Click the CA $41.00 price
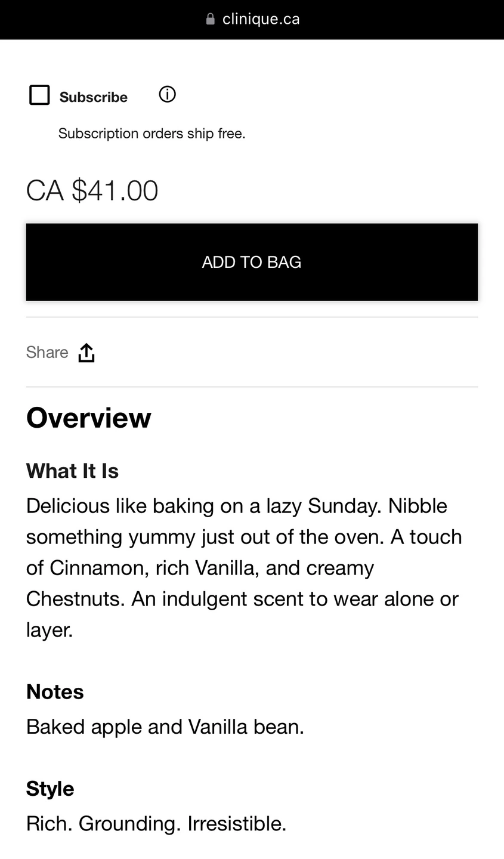 [x=92, y=191]
